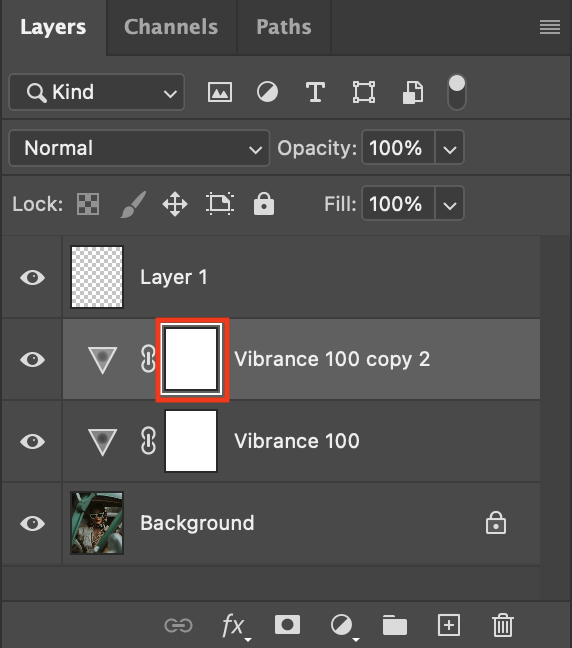Hide the Background layer
Screen dimensions: 572x648
[x=33, y=523]
